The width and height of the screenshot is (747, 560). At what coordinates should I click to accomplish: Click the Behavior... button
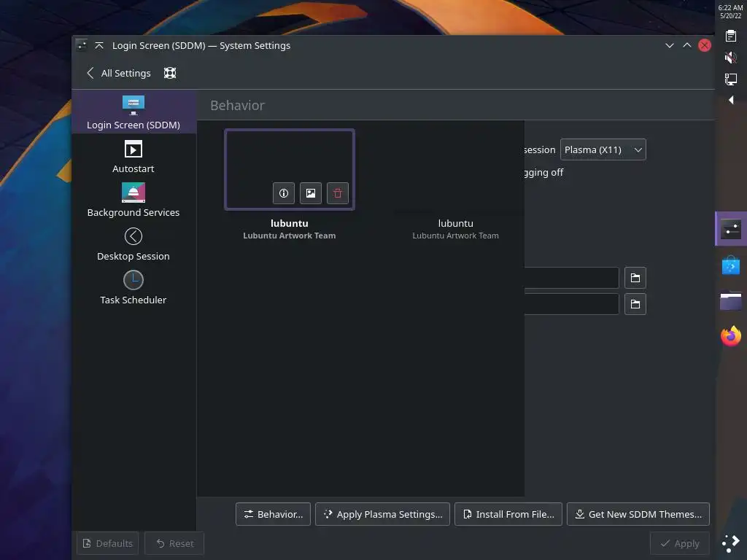tap(273, 514)
